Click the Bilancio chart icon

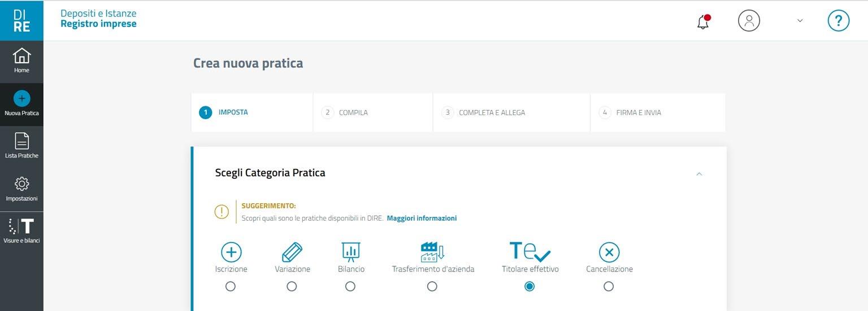click(351, 252)
